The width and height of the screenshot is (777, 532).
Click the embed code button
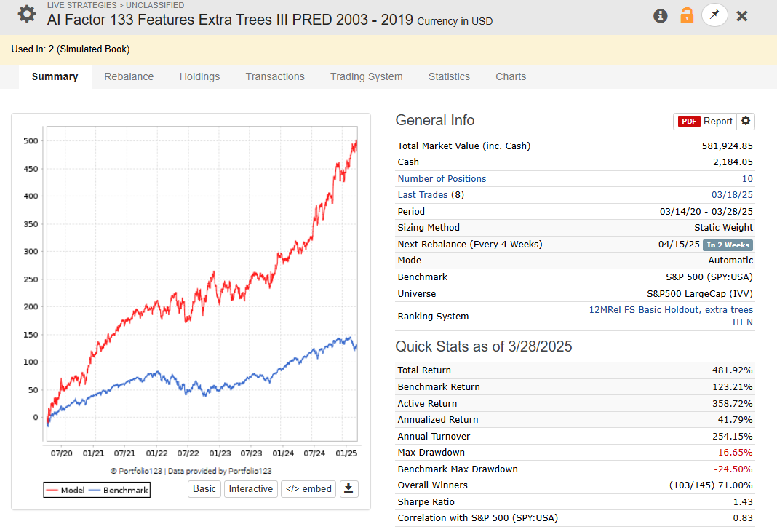pyautogui.click(x=308, y=489)
